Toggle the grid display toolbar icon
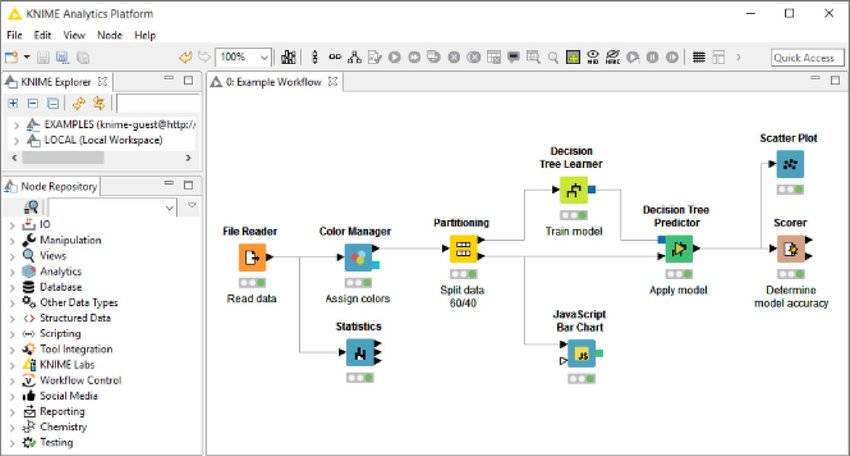Screen dimensions: 850x456 [x=699, y=58]
